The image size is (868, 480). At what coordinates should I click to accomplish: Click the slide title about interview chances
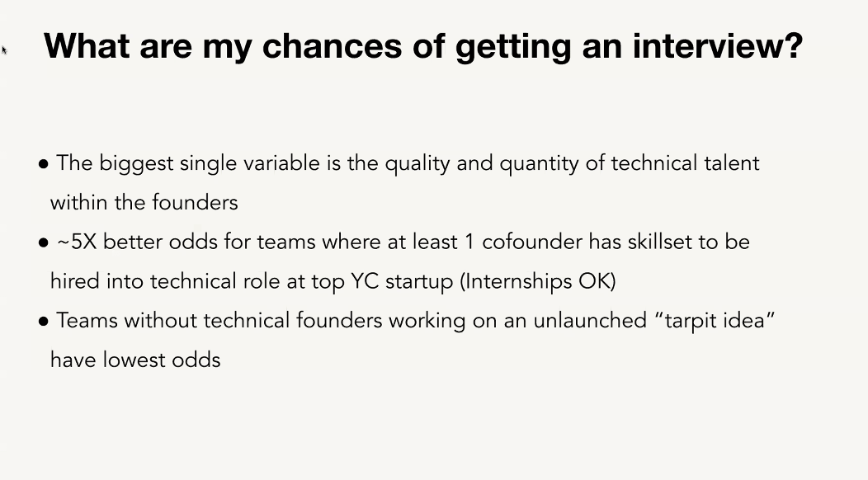(423, 46)
